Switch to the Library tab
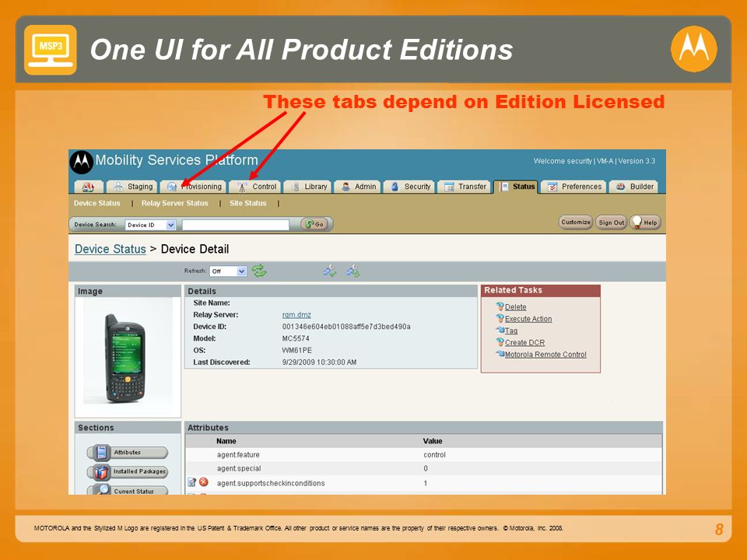This screenshot has height=560, width=747. (x=308, y=187)
